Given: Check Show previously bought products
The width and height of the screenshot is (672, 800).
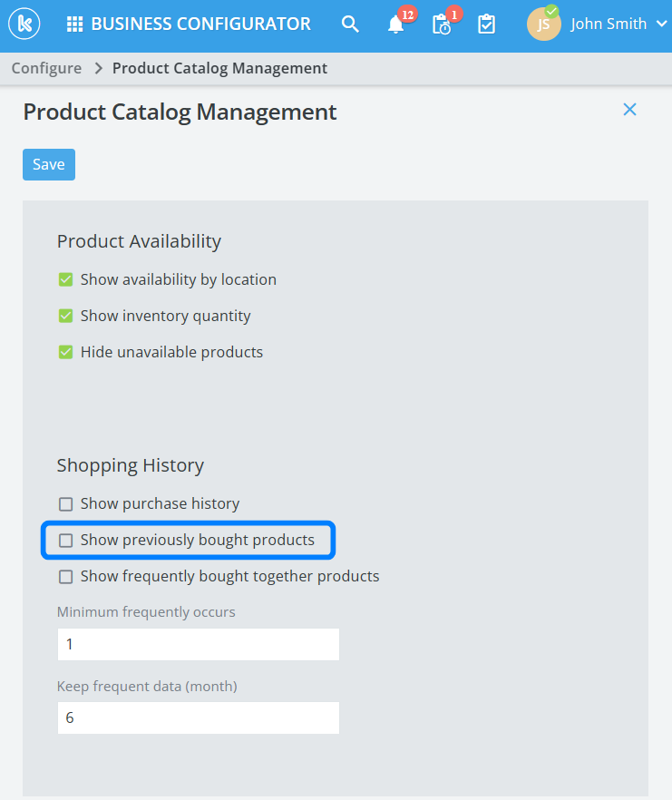Looking at the screenshot, I should [65, 540].
